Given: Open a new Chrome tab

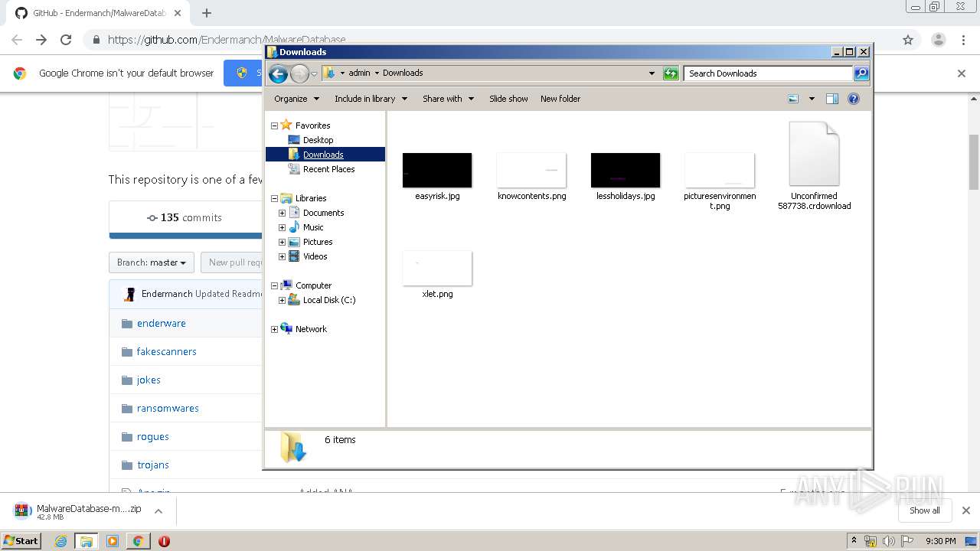Looking at the screenshot, I should [x=207, y=13].
